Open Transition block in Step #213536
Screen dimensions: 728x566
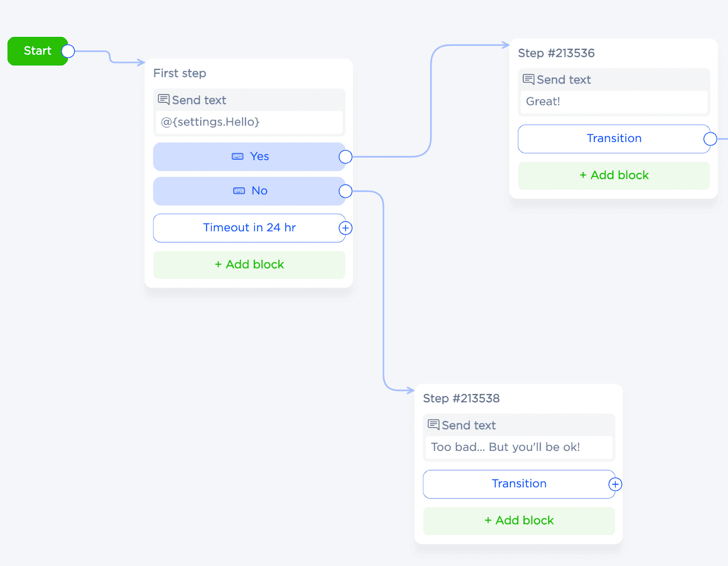tap(613, 139)
